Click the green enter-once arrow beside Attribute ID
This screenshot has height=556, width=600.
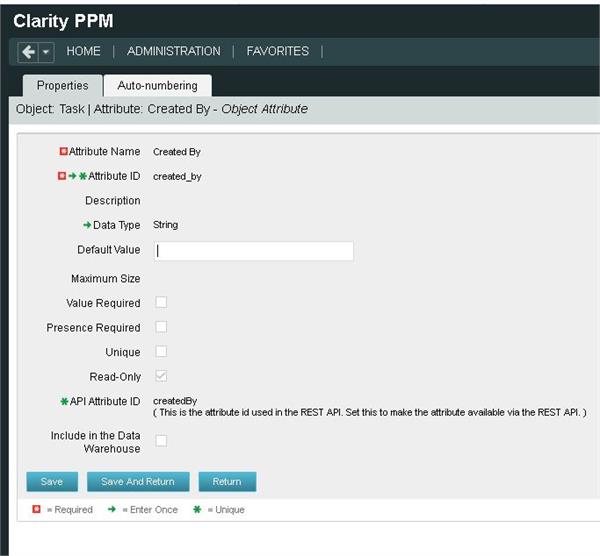point(72,176)
